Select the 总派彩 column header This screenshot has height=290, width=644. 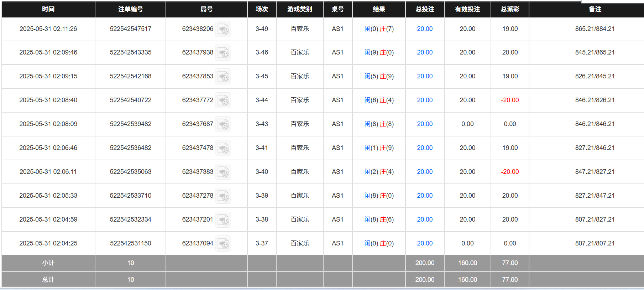(x=510, y=9)
